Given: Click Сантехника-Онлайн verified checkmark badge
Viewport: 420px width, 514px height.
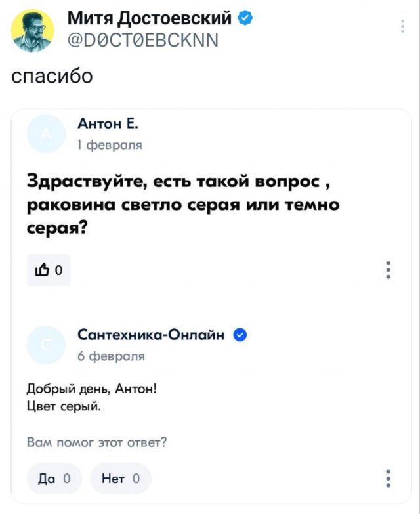Looking at the screenshot, I should click(x=240, y=336).
